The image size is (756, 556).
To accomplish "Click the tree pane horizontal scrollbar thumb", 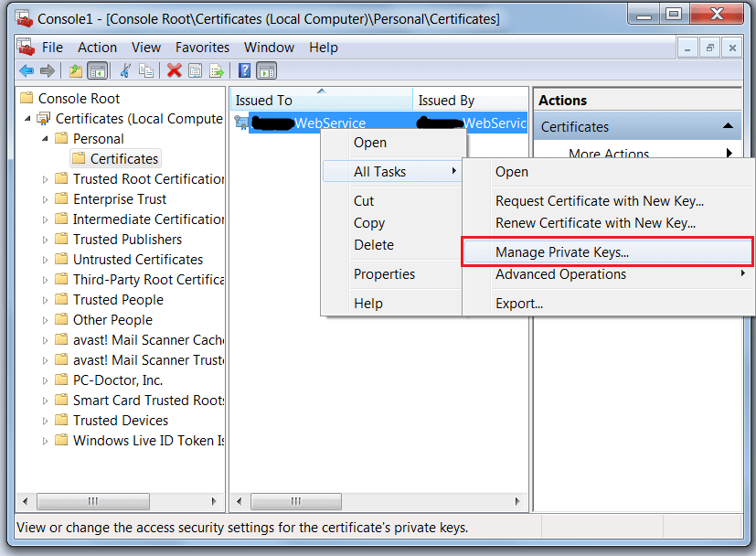I will click(x=92, y=501).
